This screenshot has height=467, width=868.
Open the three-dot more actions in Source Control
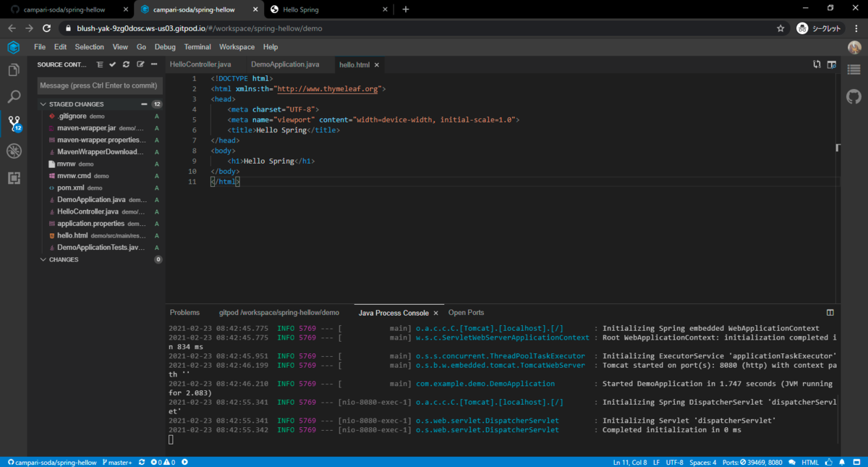tap(153, 64)
